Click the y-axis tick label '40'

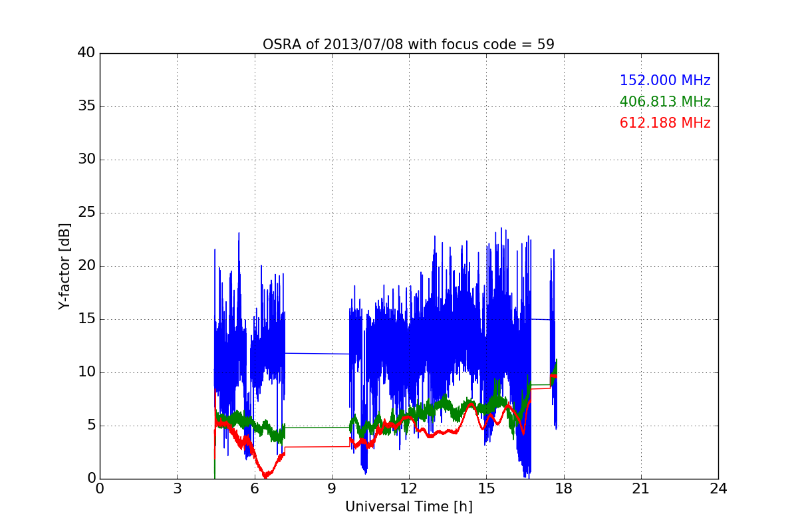pos(86,53)
